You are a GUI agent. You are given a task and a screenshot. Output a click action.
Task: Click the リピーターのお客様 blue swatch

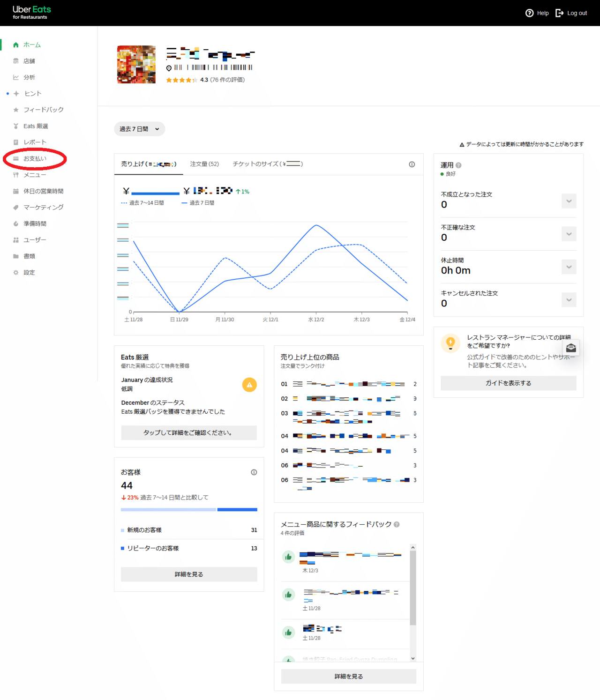pyautogui.click(x=122, y=548)
